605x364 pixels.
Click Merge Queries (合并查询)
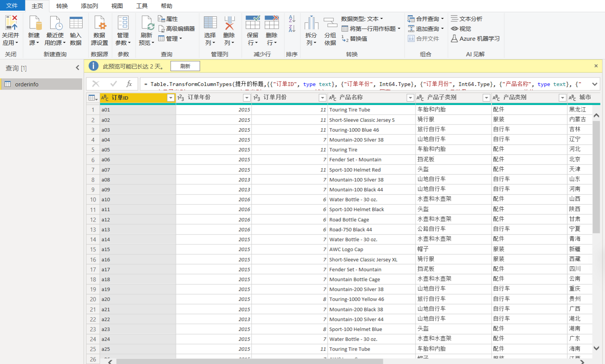426,19
